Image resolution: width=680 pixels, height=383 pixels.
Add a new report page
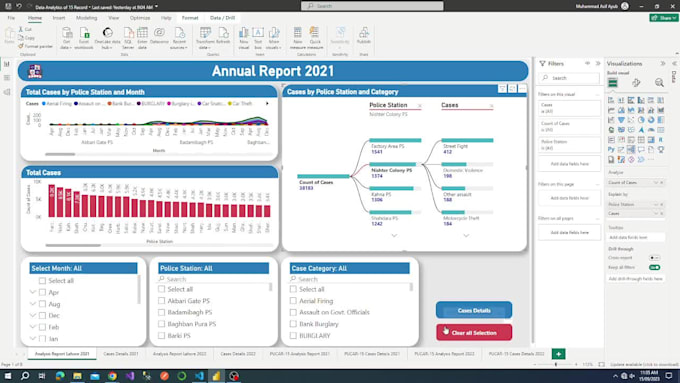click(x=559, y=354)
